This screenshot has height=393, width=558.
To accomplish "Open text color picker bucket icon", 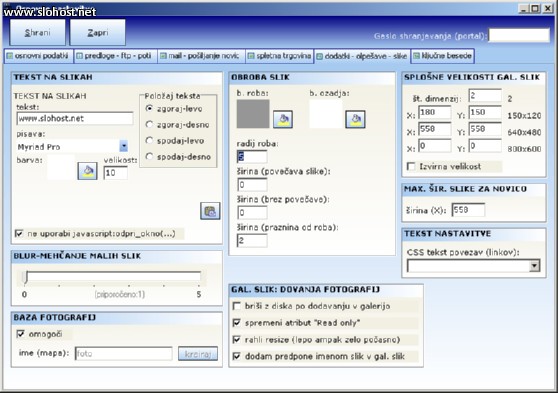I will 88,171.
